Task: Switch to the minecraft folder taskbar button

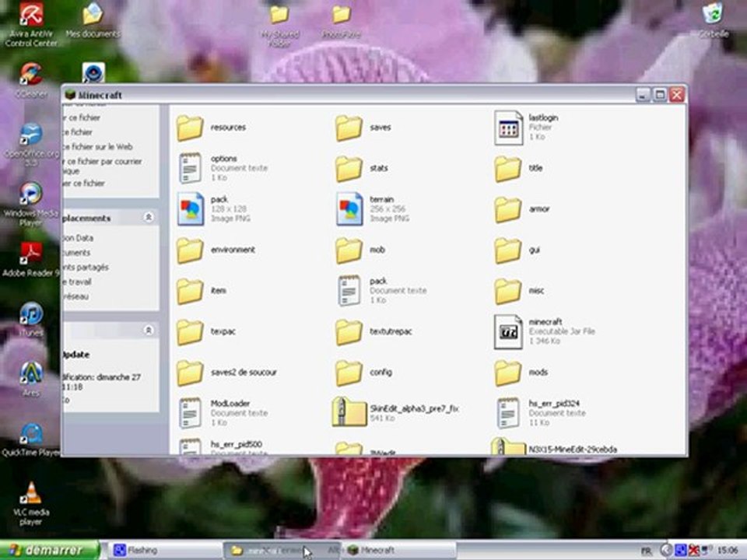Action: point(282,551)
